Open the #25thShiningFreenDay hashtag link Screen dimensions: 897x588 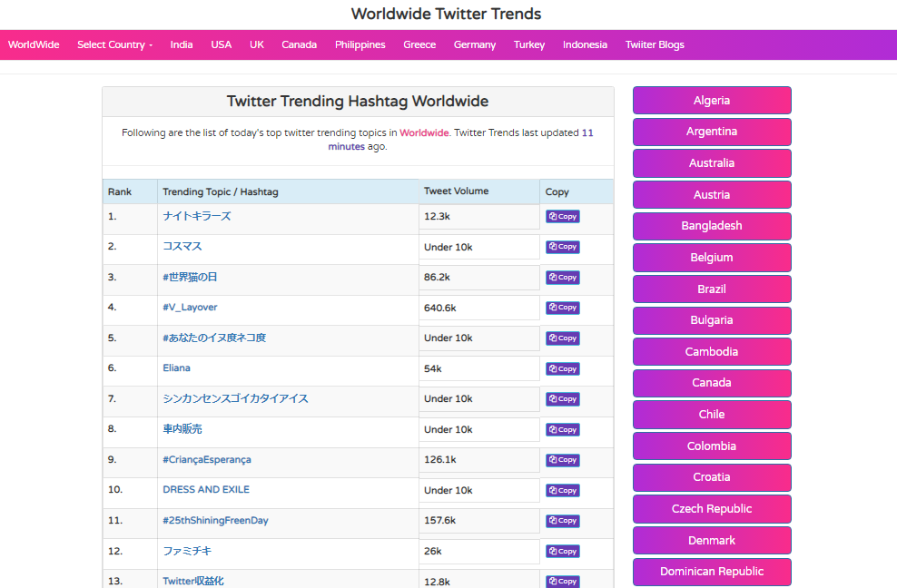click(215, 521)
